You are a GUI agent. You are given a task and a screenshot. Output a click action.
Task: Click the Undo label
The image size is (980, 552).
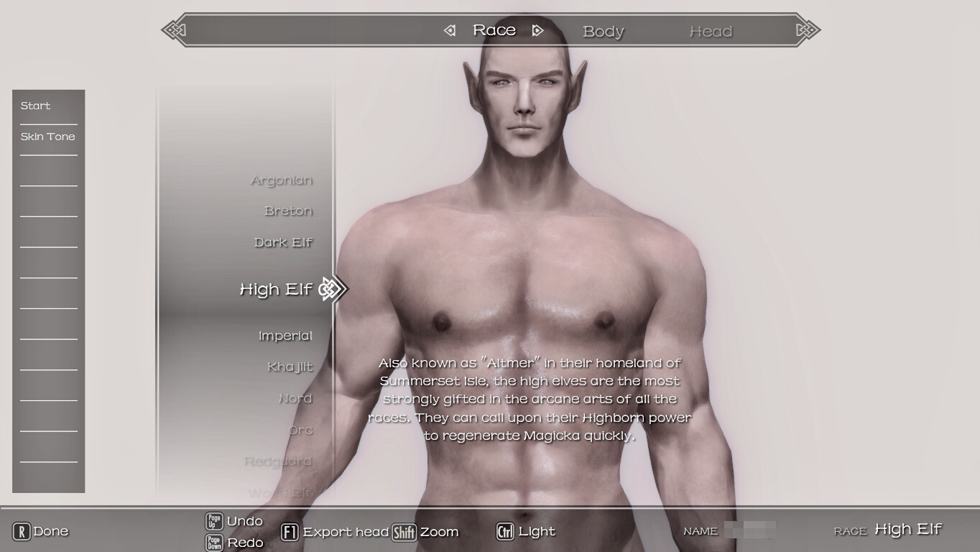pos(245,521)
